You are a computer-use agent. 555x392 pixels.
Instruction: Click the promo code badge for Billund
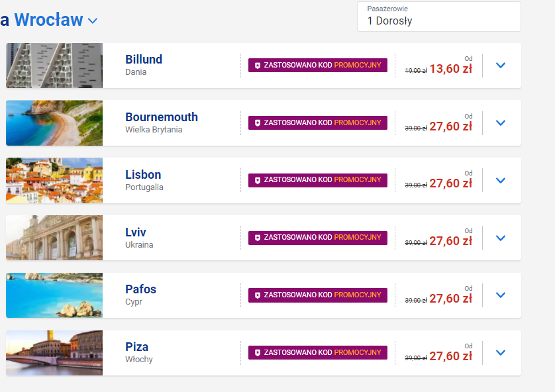(x=318, y=65)
